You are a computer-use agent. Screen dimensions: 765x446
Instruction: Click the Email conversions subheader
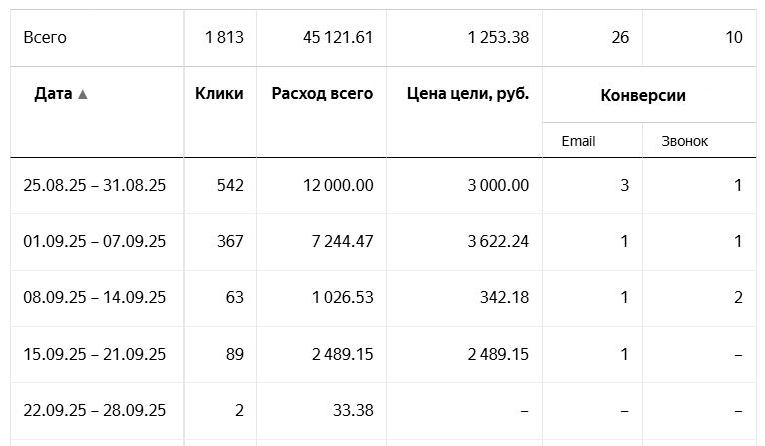click(x=578, y=142)
